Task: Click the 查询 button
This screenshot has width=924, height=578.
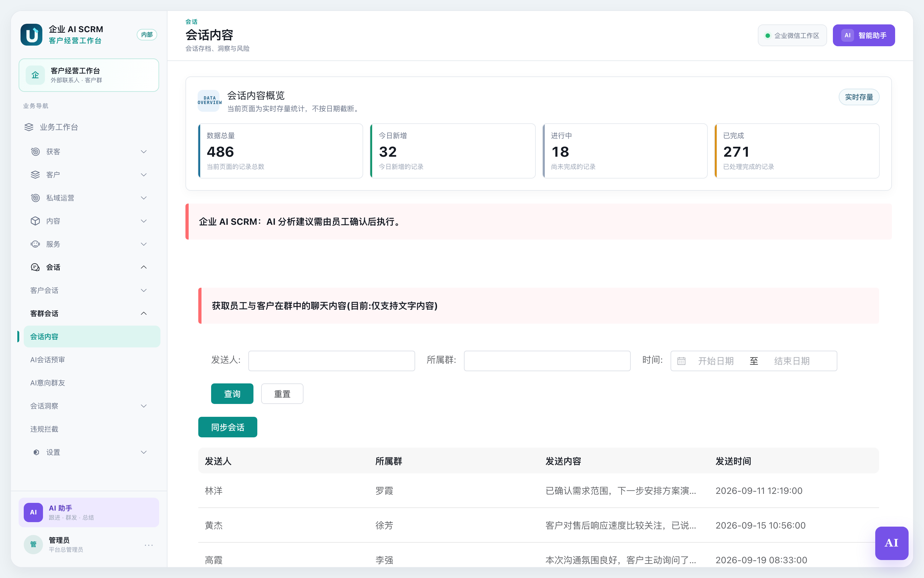Action: 232,394
